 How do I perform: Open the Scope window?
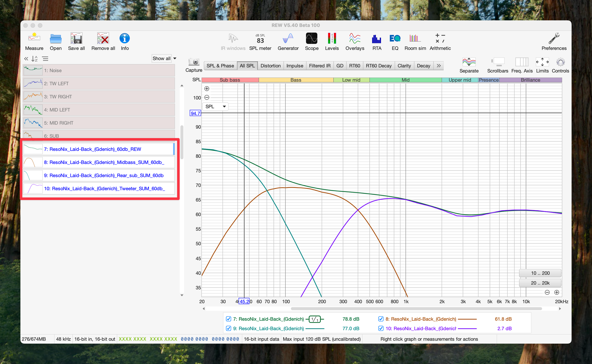(x=311, y=41)
